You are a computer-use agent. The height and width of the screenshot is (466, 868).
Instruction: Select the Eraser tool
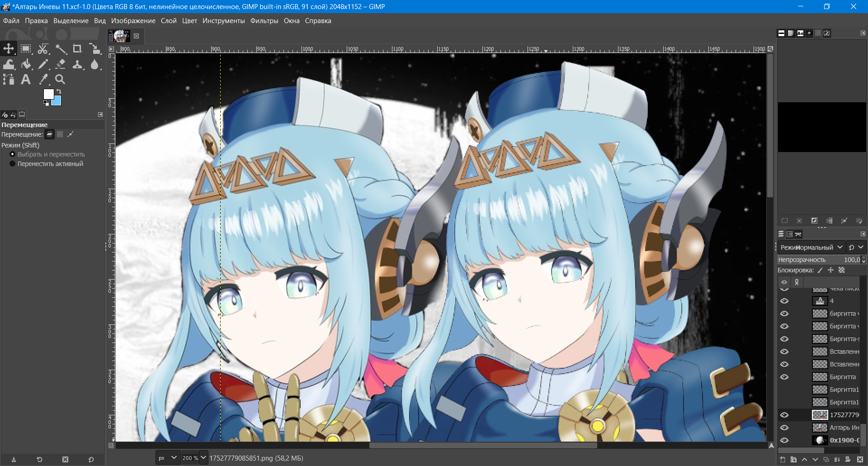[60, 64]
